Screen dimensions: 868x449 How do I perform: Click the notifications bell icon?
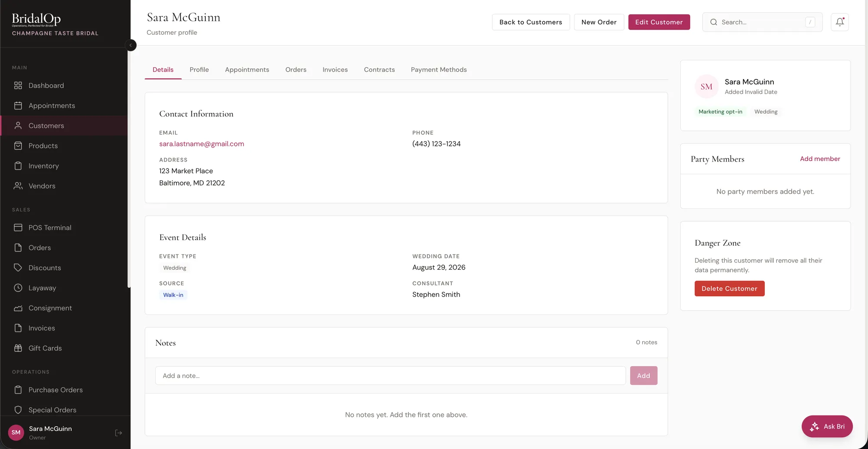tap(840, 22)
